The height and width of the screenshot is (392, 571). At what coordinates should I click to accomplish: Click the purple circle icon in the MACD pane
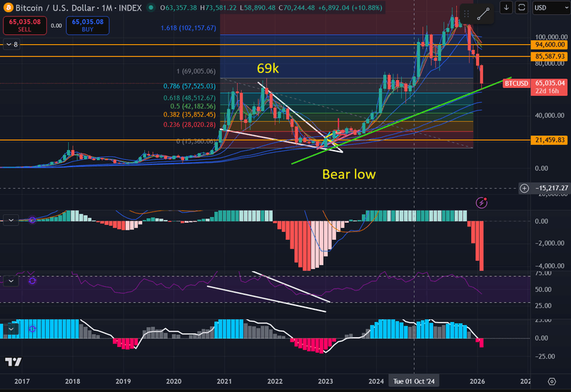point(32,220)
